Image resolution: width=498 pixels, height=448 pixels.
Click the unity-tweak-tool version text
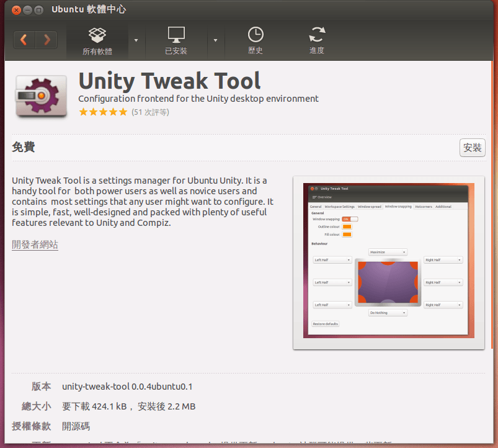click(127, 386)
